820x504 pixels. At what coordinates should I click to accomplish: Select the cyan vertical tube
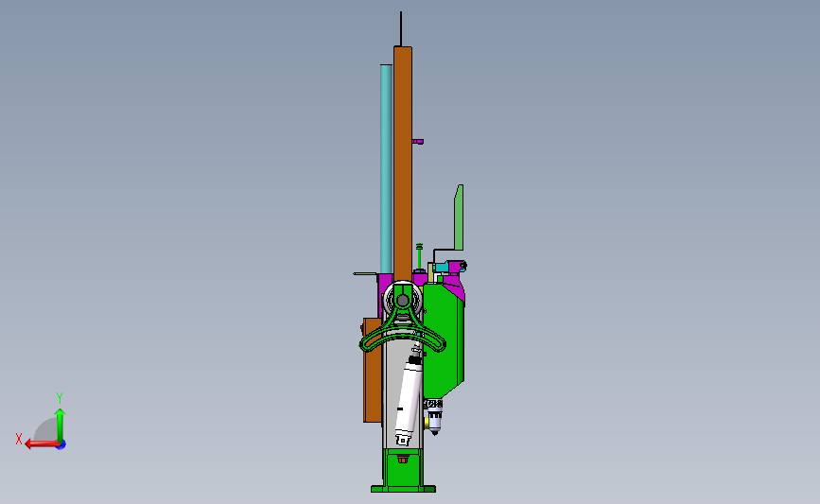click(x=386, y=168)
